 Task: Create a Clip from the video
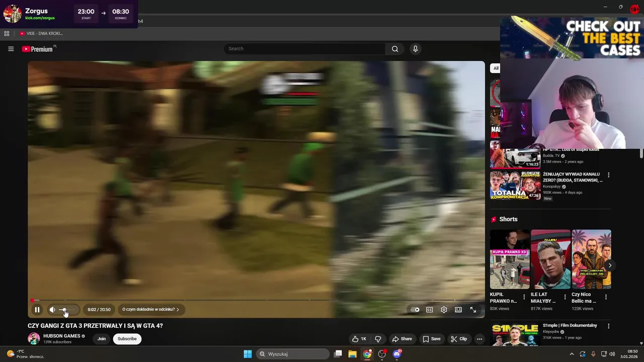[459, 339]
